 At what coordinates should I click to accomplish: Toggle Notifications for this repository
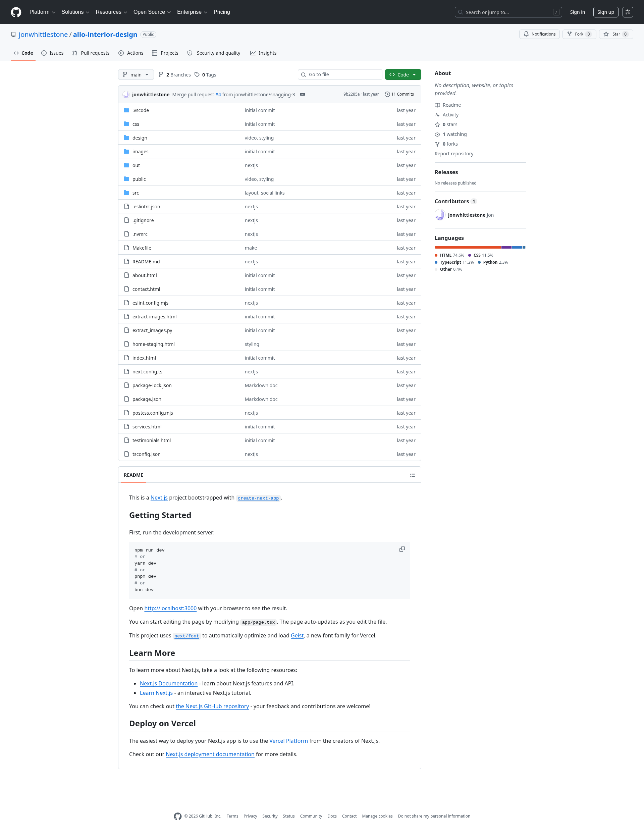click(539, 34)
